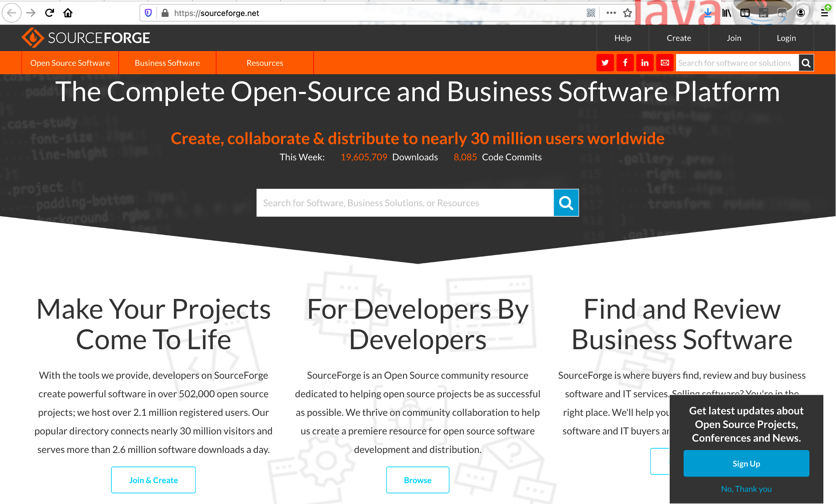The height and width of the screenshot is (504, 836).
Task: Open the Create menu item
Action: pos(679,38)
